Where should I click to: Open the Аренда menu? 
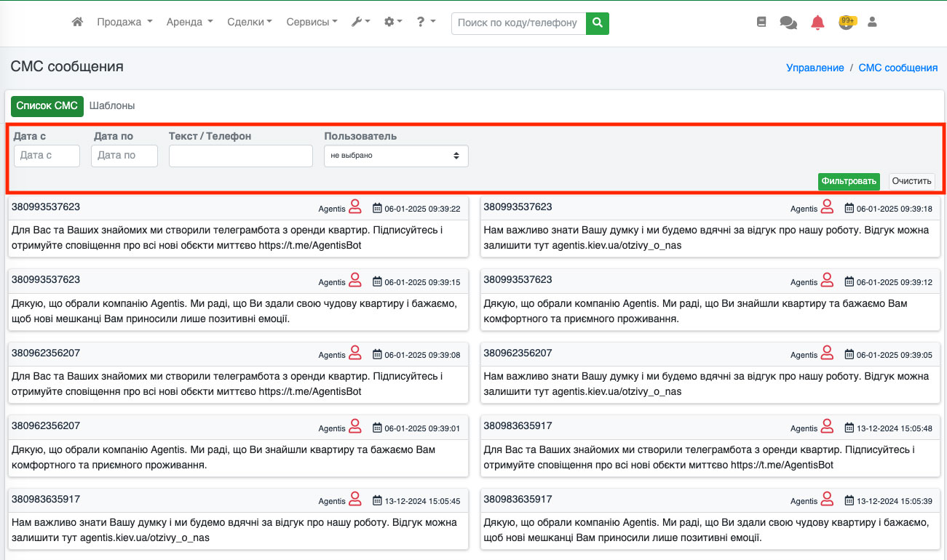[x=189, y=23]
